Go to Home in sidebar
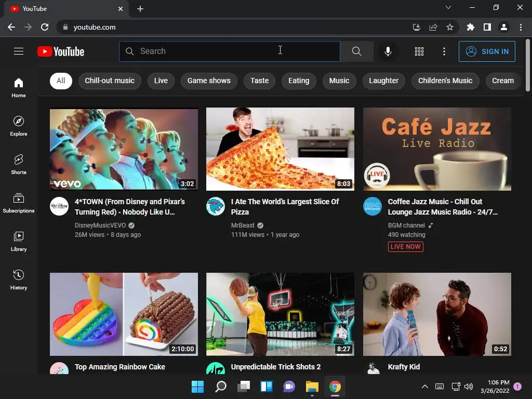Image resolution: width=532 pixels, height=399 pixels. tap(19, 87)
